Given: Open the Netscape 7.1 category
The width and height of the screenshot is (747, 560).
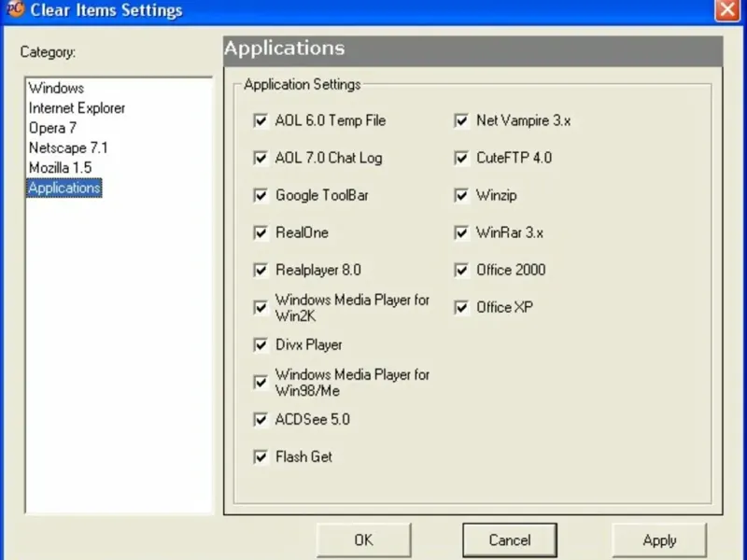Looking at the screenshot, I should click(68, 148).
